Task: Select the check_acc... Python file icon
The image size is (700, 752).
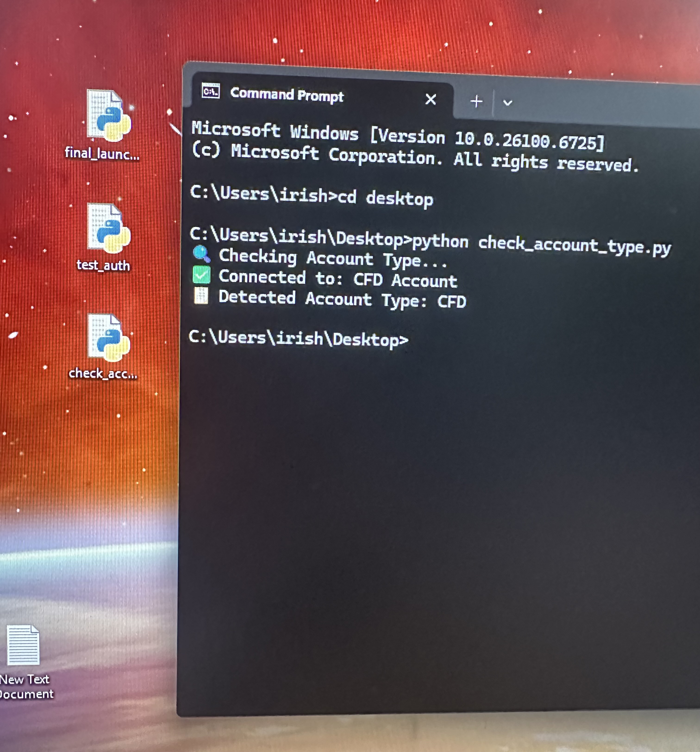Action: click(108, 338)
